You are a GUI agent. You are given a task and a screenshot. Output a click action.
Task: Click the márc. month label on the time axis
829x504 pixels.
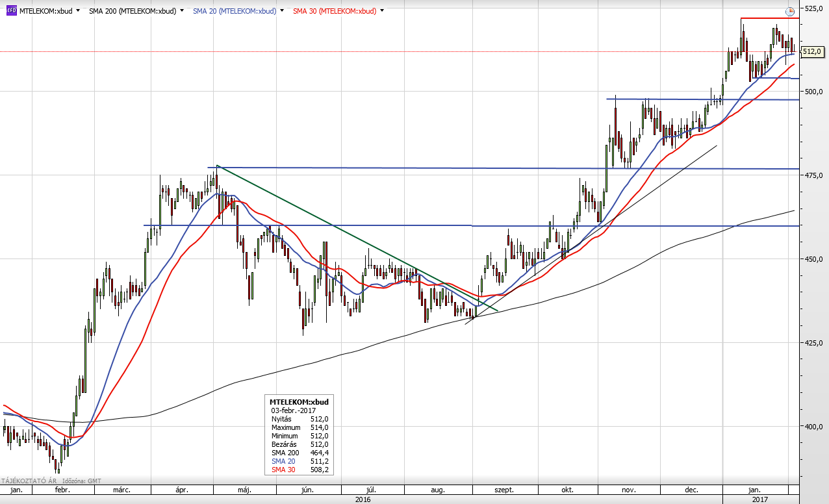click(122, 490)
